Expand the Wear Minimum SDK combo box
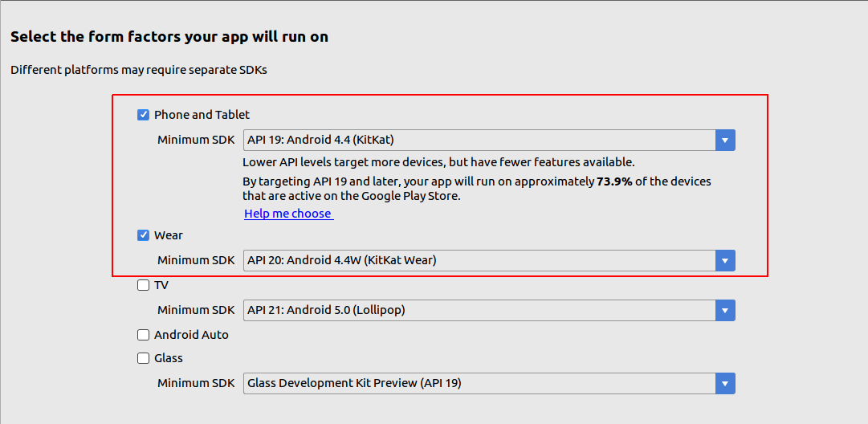868x424 pixels. [x=479, y=260]
